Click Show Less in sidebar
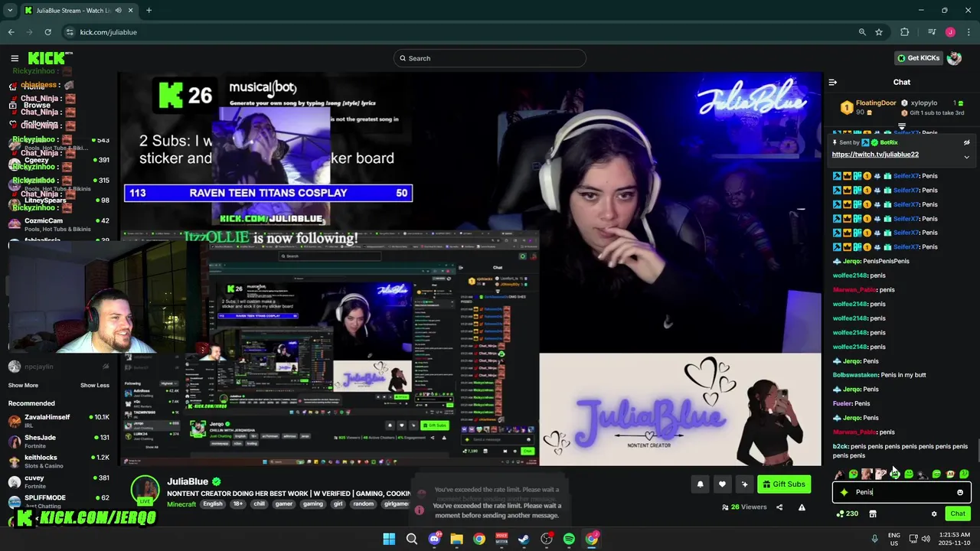 tap(94, 385)
